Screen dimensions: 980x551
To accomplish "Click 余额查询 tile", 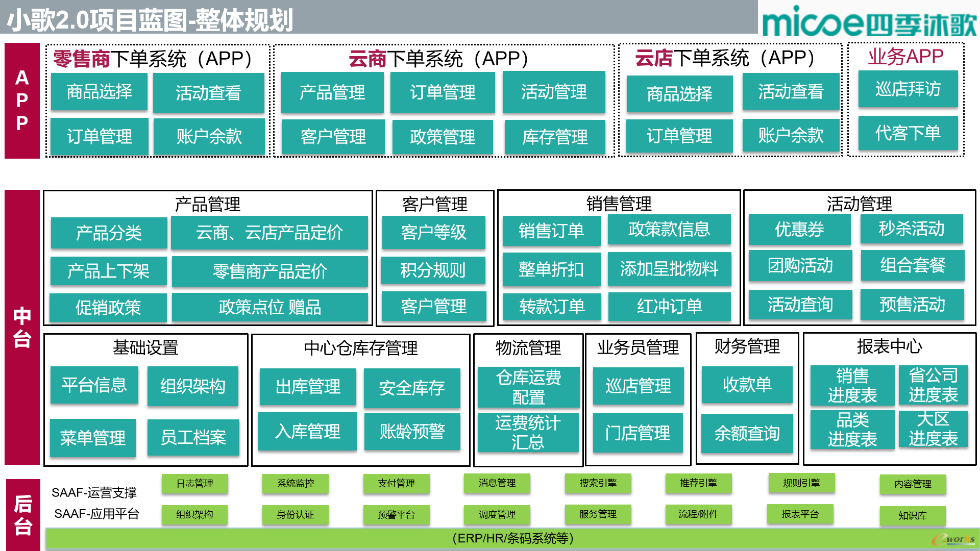I will click(747, 433).
